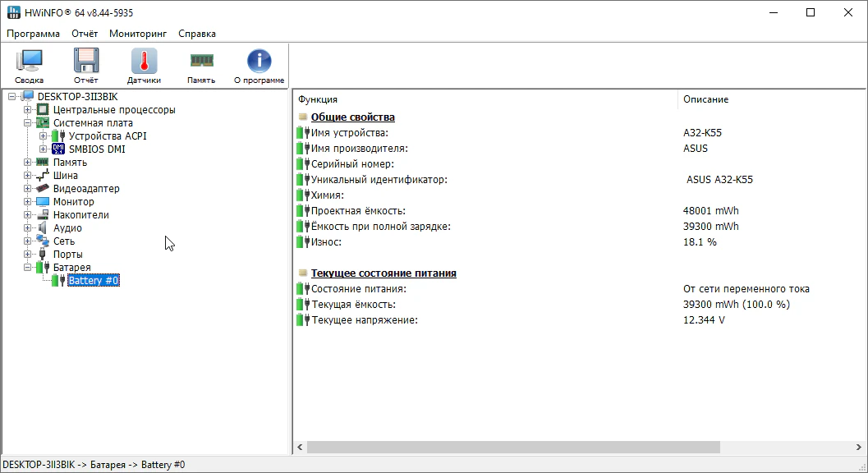Select the SMBIOS DMI tree node
868x473 pixels.
click(96, 149)
